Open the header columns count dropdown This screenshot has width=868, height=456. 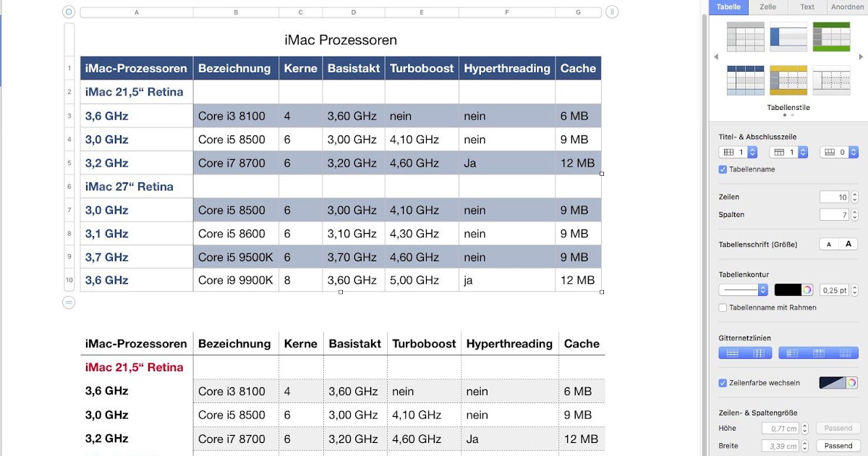pos(738,152)
